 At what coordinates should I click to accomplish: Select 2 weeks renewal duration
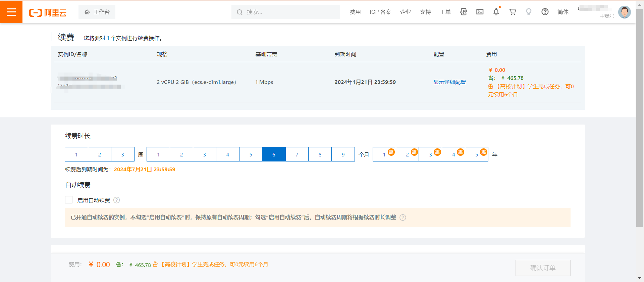click(100, 154)
